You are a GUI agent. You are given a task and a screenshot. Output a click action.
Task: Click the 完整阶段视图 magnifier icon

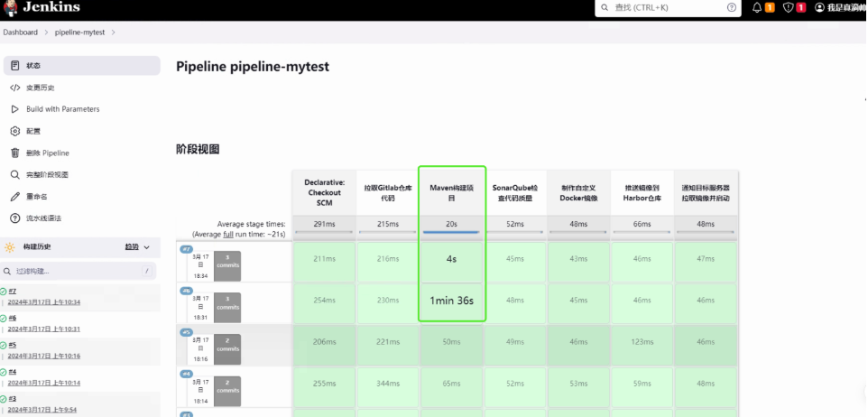[x=15, y=174]
